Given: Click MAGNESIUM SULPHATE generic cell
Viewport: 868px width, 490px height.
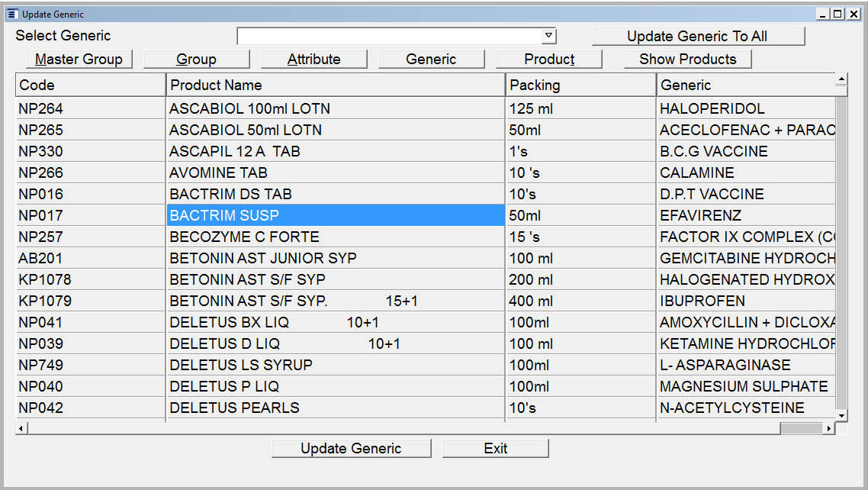Looking at the screenshot, I should (746, 386).
